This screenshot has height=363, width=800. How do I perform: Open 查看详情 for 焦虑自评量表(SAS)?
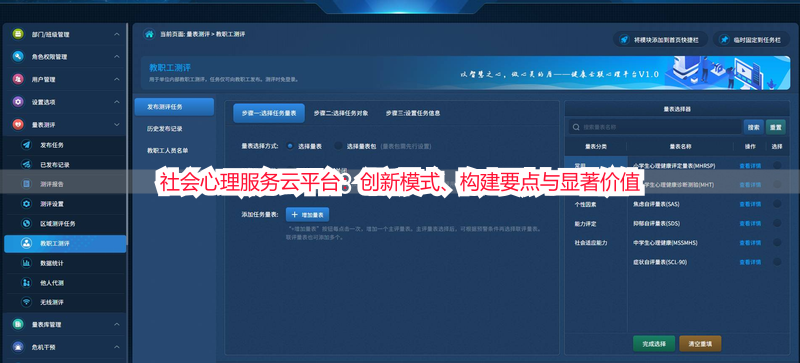[750, 204]
